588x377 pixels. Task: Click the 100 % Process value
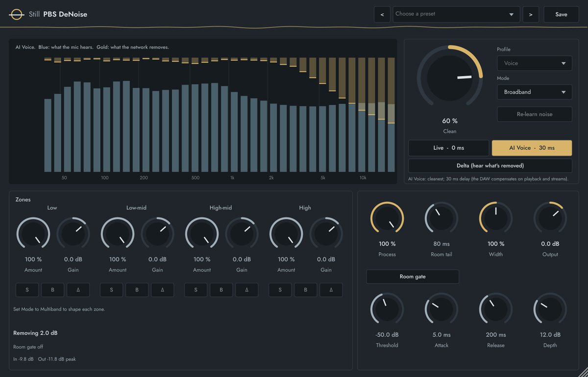tap(387, 244)
